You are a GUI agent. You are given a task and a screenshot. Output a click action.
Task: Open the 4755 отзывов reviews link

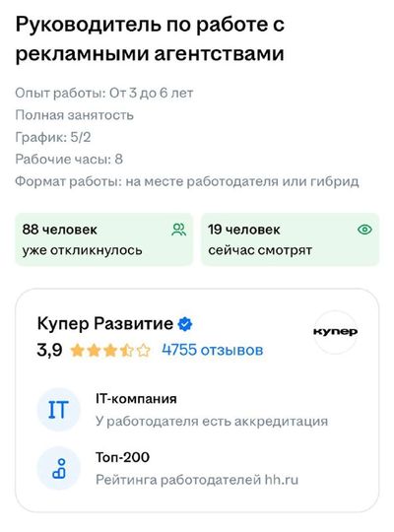tap(213, 350)
